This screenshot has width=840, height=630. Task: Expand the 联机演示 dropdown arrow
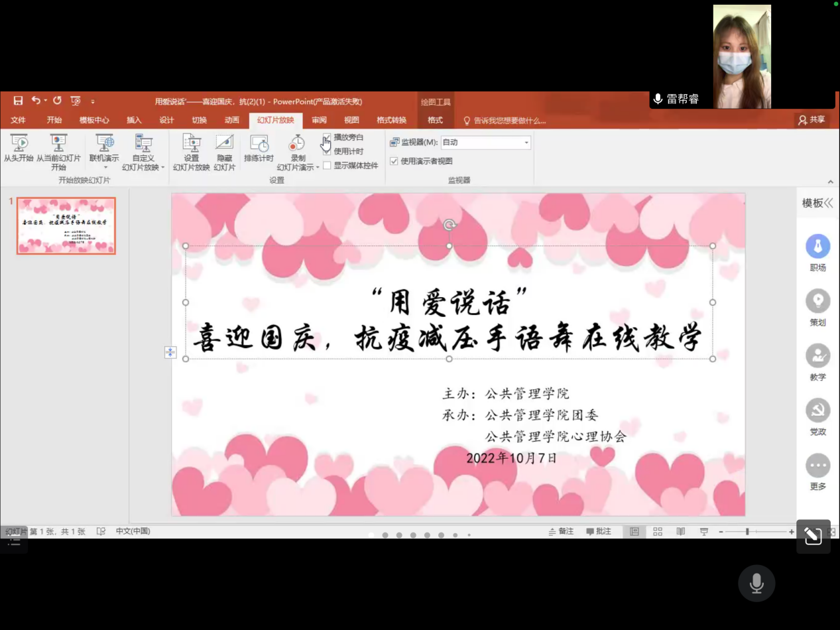[x=105, y=167]
